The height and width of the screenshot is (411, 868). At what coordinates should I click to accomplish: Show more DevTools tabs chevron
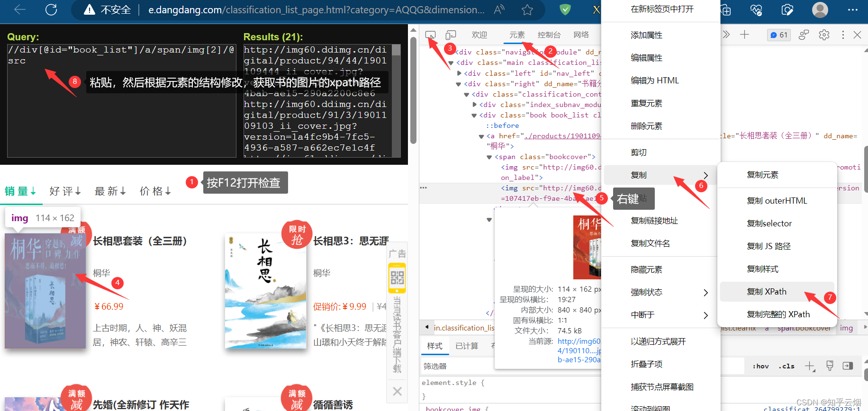point(726,35)
